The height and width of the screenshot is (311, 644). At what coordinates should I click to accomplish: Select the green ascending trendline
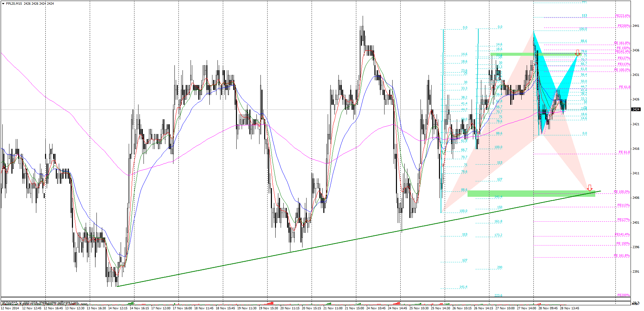click(359, 239)
